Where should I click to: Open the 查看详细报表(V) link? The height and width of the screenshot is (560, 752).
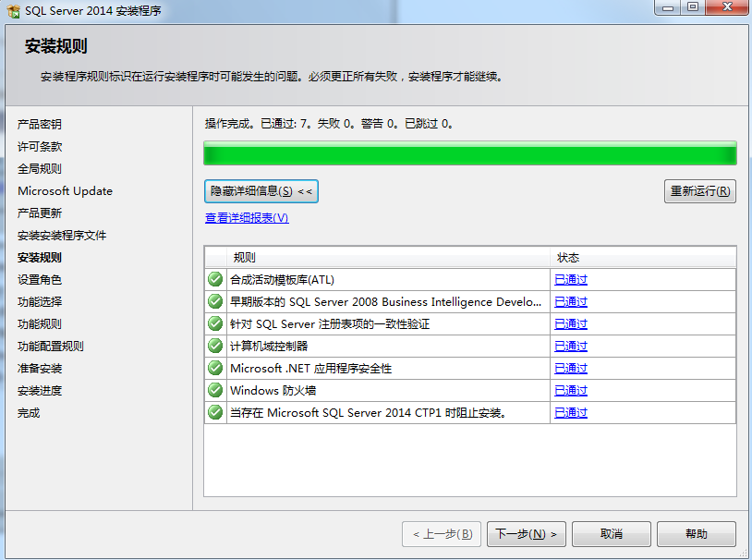pos(247,218)
